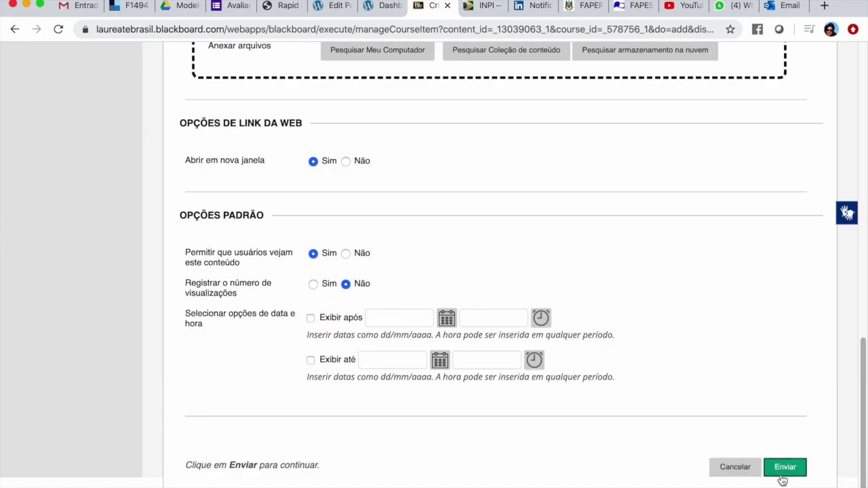The image size is (868, 488).
Task: Enable the Exibir até checkbox
Action: [311, 360]
